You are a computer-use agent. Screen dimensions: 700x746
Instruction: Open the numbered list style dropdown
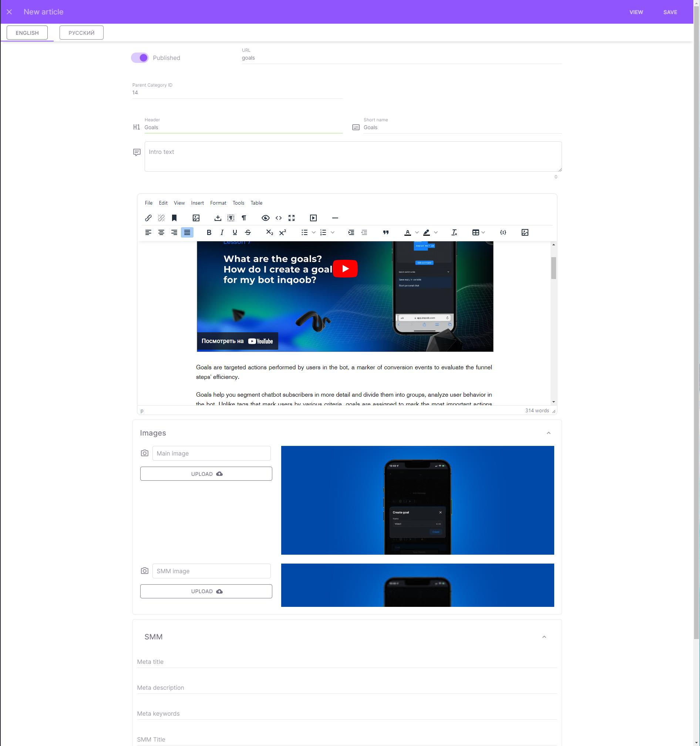click(332, 233)
